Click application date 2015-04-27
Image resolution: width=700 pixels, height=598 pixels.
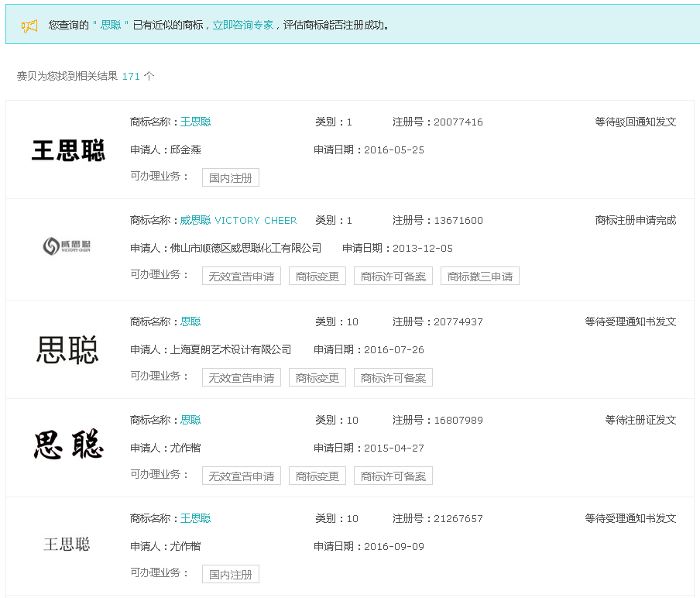394,448
